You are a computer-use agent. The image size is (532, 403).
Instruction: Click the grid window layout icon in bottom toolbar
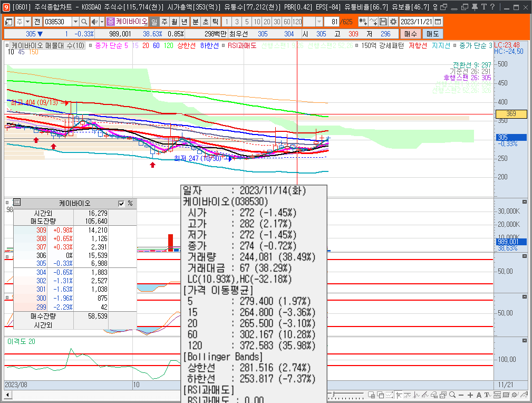click(372, 395)
